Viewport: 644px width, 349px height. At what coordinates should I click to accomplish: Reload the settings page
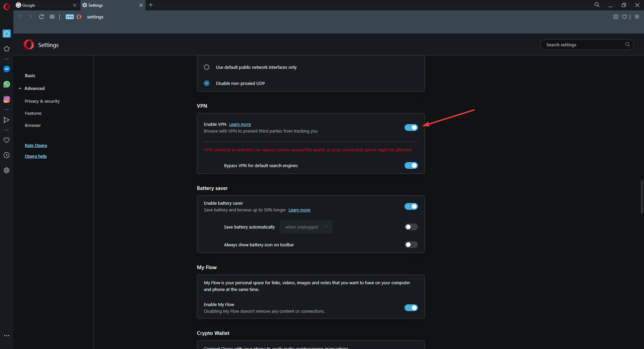pos(41,17)
